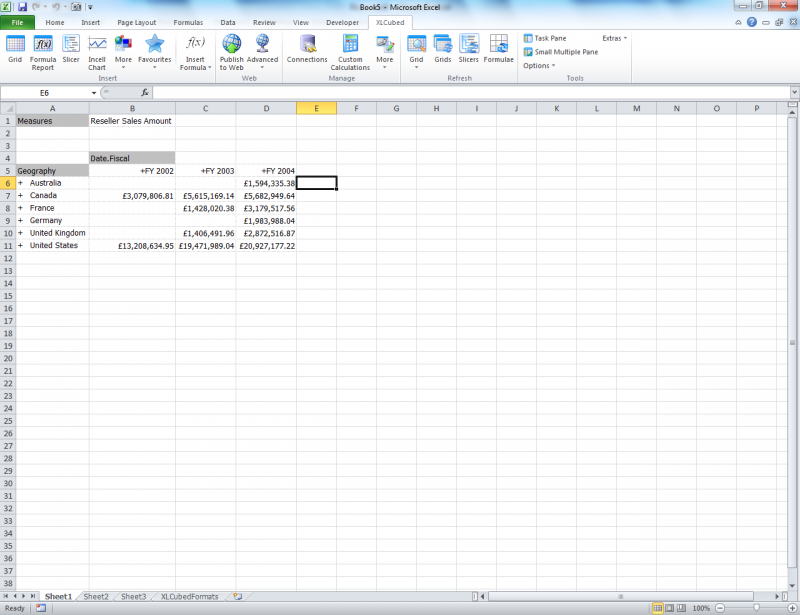Click the Formula Report icon
This screenshot has height=615, width=800.
click(43, 49)
